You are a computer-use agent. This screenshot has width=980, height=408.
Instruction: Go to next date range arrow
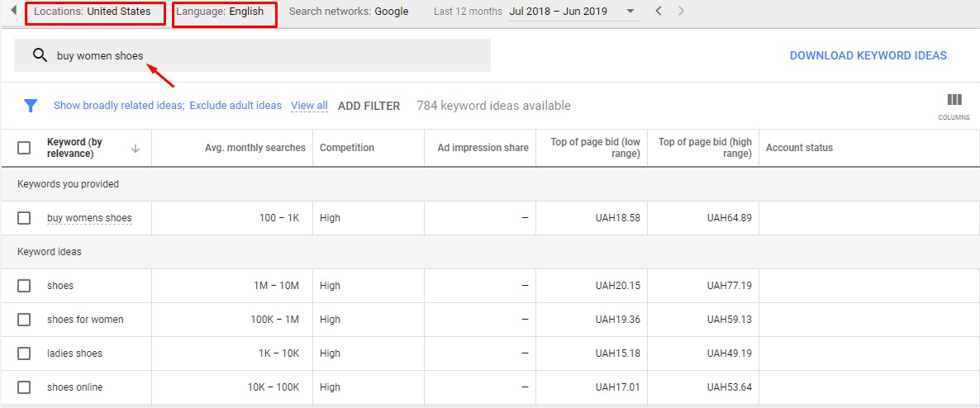(x=681, y=12)
